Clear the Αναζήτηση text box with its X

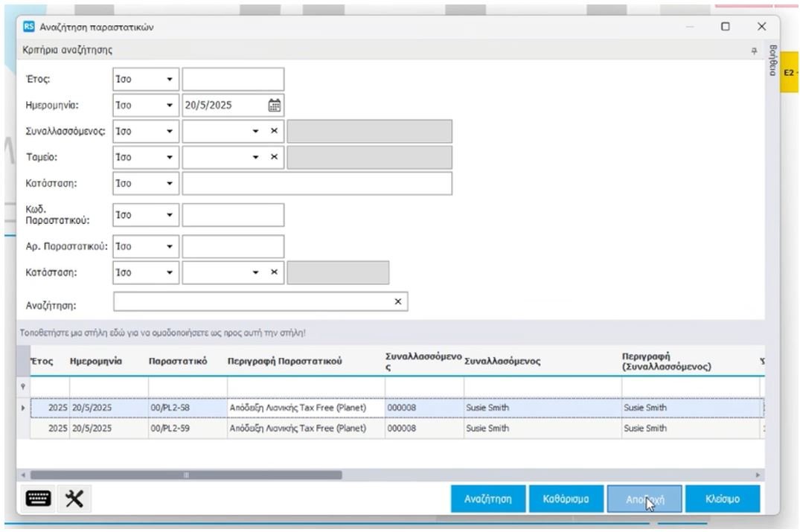coord(397,301)
